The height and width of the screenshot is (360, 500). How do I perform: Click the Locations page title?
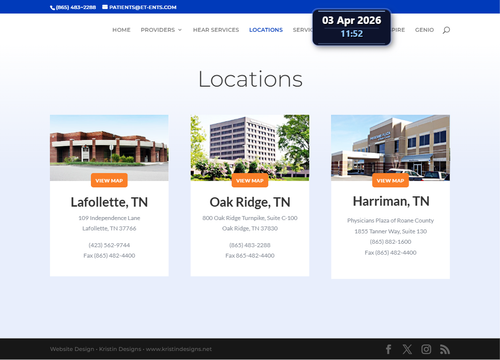[x=250, y=80]
